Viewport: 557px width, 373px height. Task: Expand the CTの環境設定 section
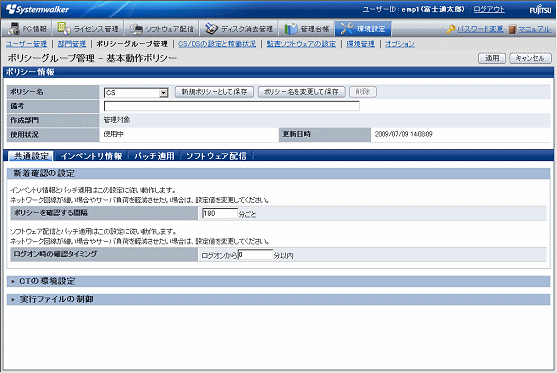tap(278, 281)
